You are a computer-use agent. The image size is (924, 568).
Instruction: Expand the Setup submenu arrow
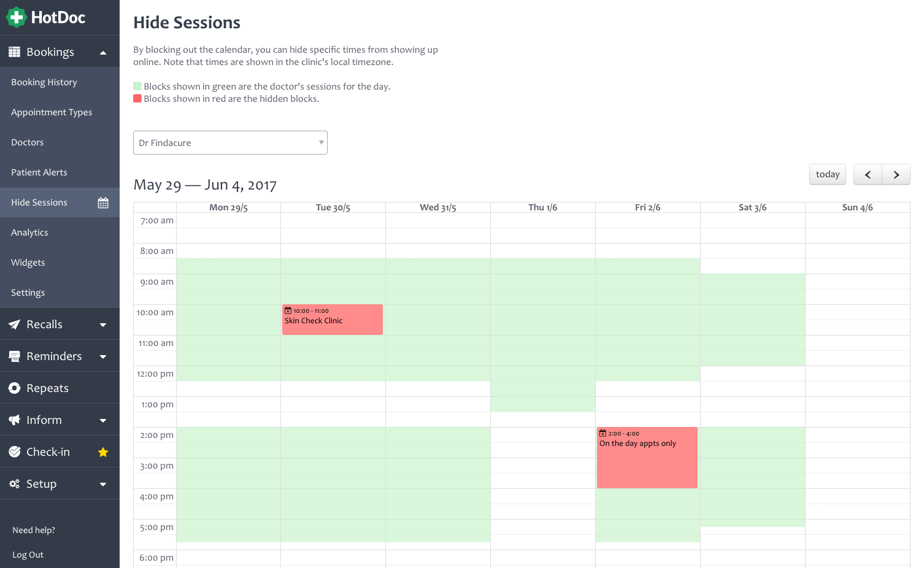tap(103, 485)
